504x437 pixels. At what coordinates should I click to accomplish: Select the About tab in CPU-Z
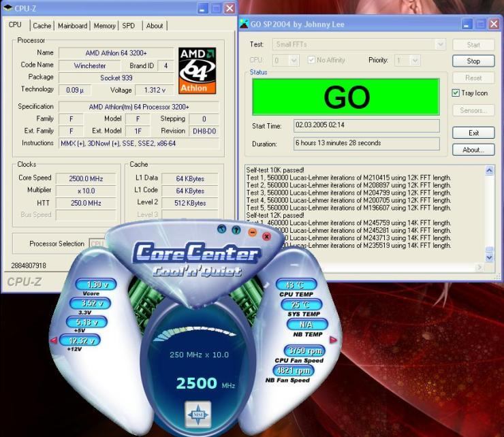(155, 26)
